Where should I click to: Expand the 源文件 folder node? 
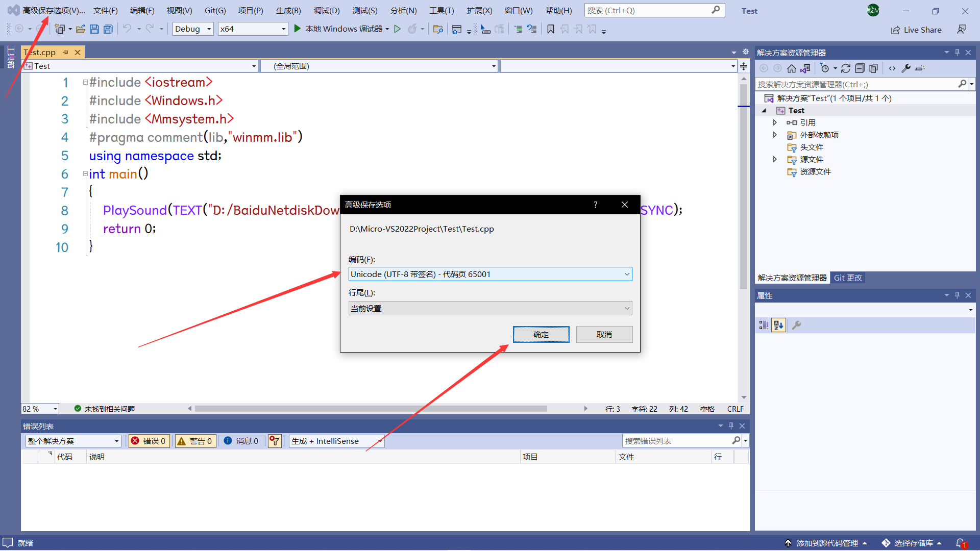[x=775, y=159]
